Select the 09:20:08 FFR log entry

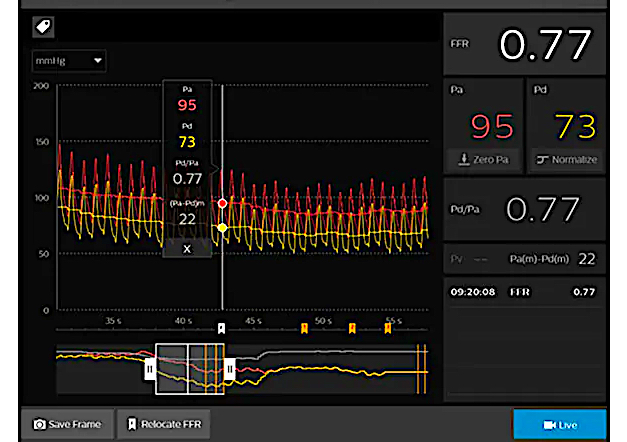point(523,293)
